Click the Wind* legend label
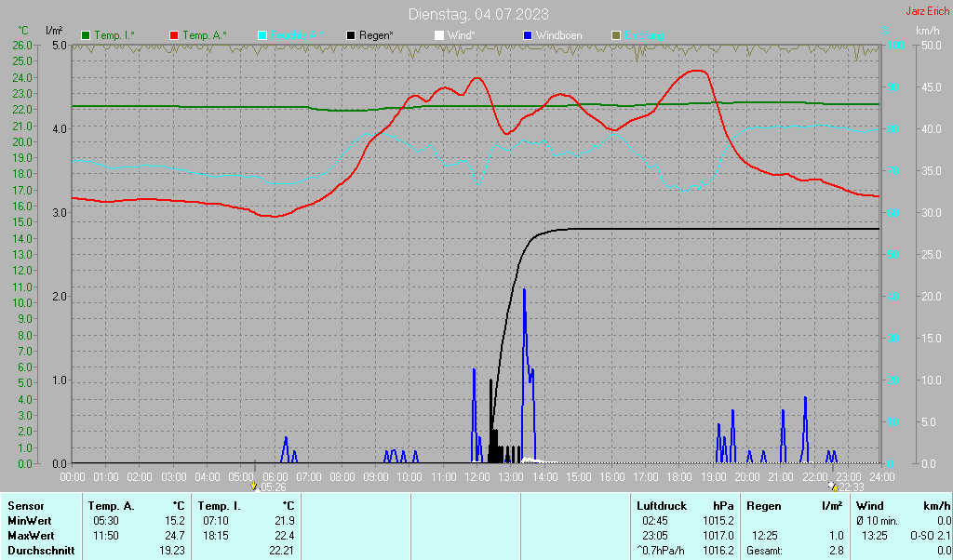953x560 pixels. click(462, 36)
